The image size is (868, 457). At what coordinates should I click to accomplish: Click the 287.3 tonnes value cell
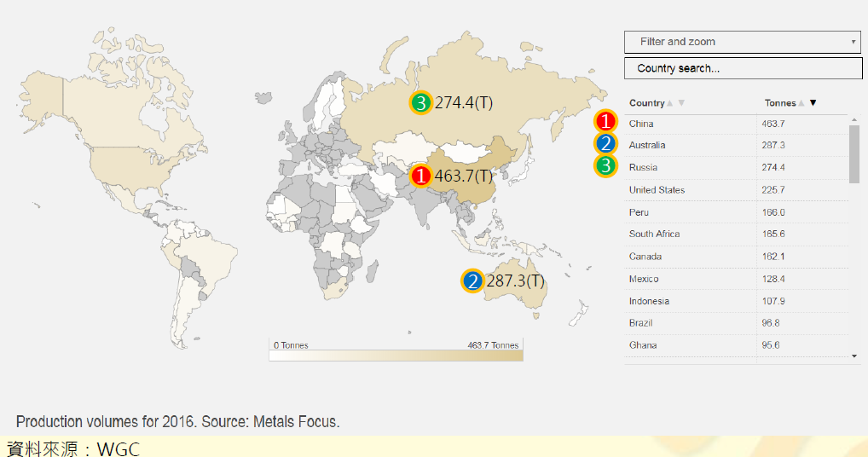coord(773,146)
